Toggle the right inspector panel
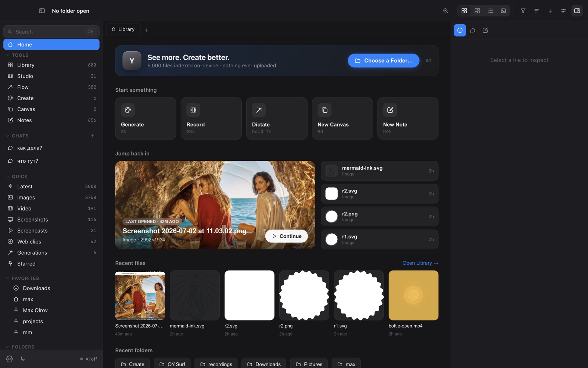588x368 pixels. pyautogui.click(x=577, y=11)
